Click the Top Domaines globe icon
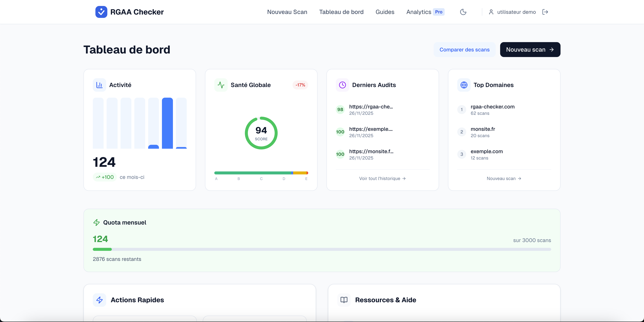The width and height of the screenshot is (644, 322). (464, 85)
